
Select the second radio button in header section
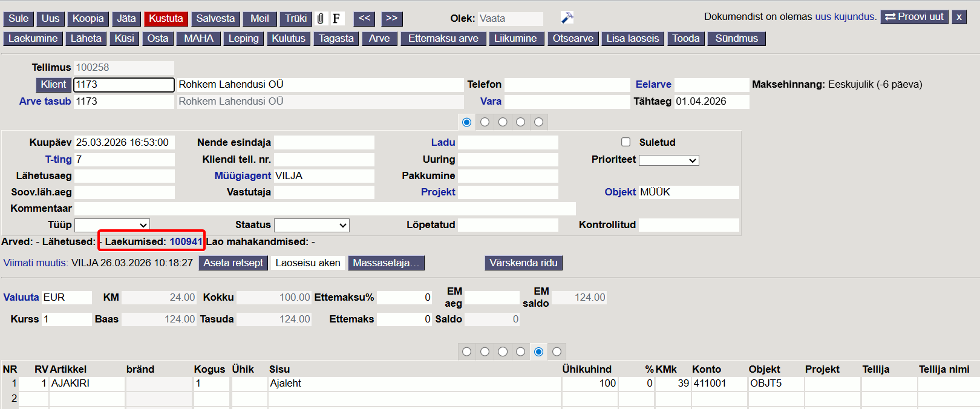point(485,122)
